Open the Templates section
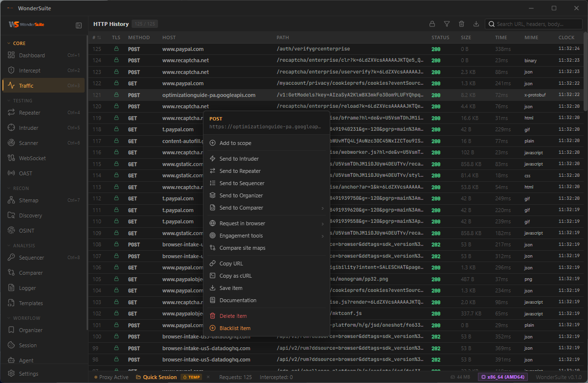588x383 pixels. 43,303
